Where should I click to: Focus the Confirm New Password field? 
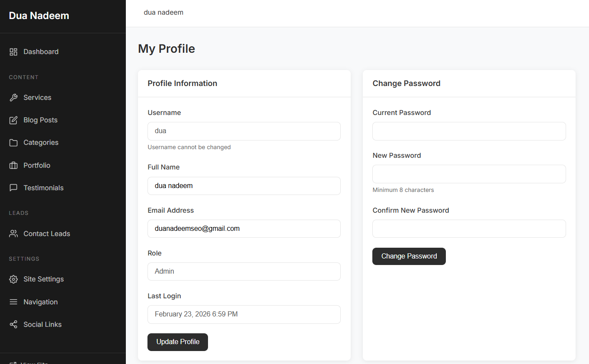pos(469,229)
